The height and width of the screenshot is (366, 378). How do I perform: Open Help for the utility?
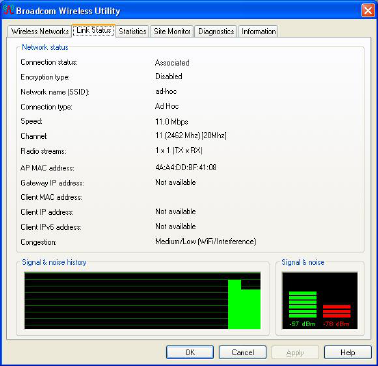pos(348,352)
